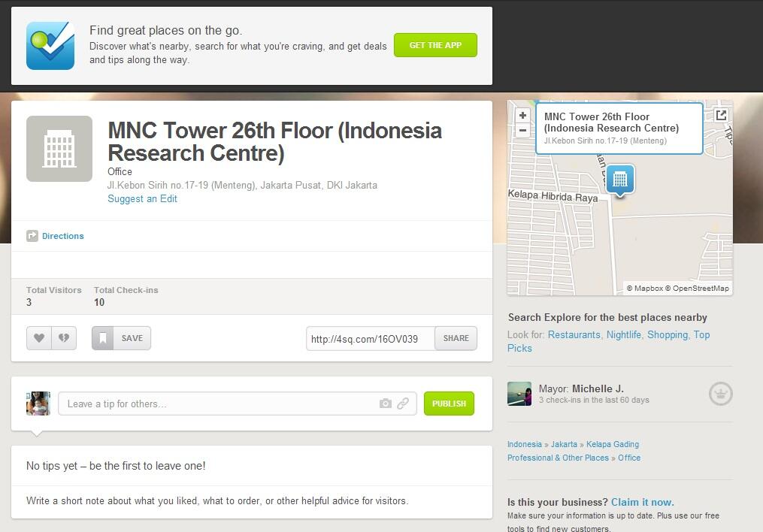This screenshot has height=532, width=763.
Task: Click the Directions arrow icon
Action: point(32,236)
